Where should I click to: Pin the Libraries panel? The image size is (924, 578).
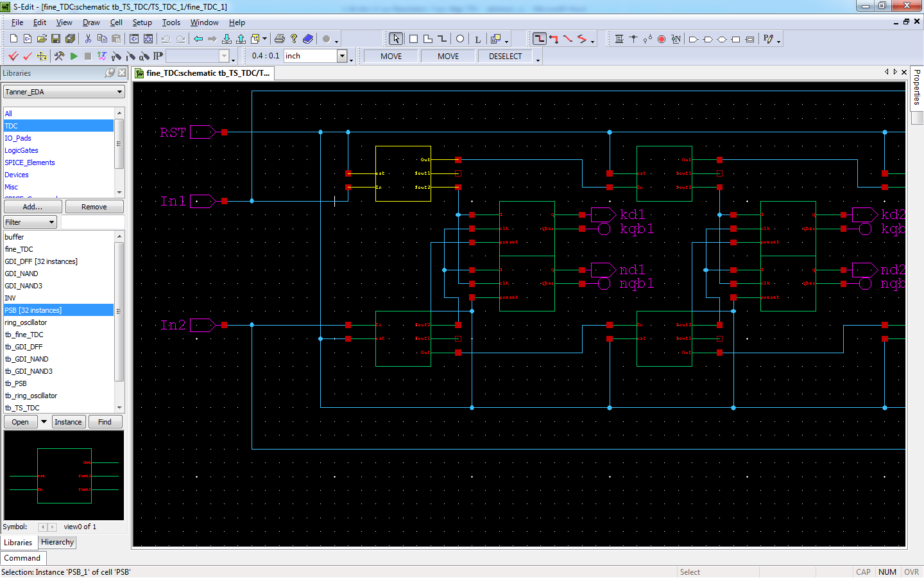110,73
